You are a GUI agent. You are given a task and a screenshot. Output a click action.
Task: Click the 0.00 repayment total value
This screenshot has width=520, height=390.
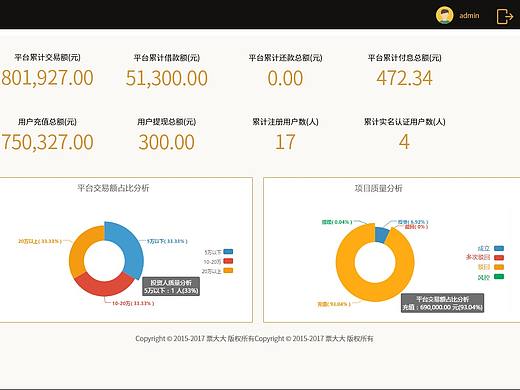pos(285,78)
